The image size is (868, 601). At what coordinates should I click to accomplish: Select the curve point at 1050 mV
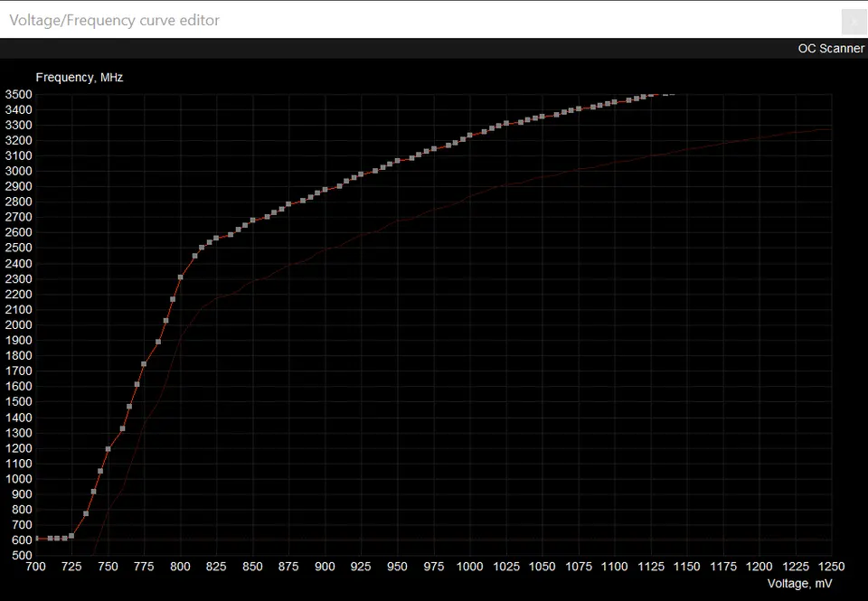542,117
